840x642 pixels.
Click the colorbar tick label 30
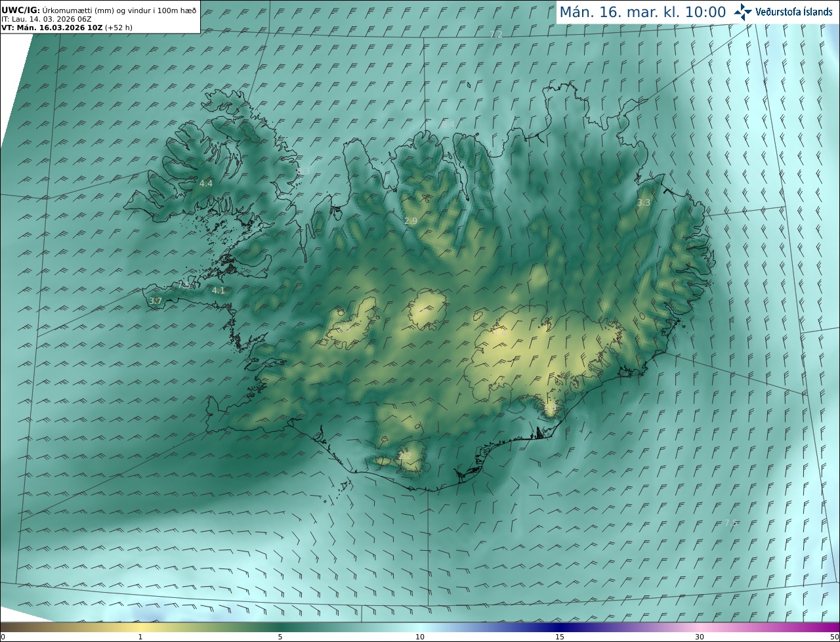click(x=700, y=637)
